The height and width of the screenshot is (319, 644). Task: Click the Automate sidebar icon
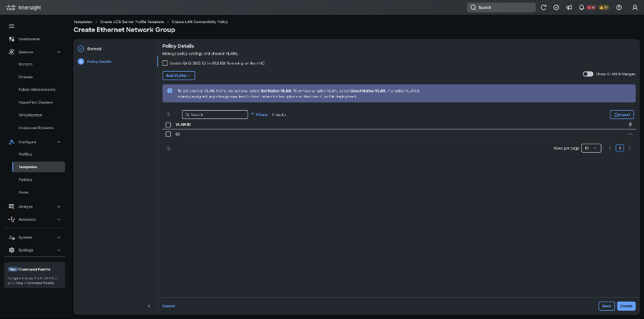tap(11, 220)
